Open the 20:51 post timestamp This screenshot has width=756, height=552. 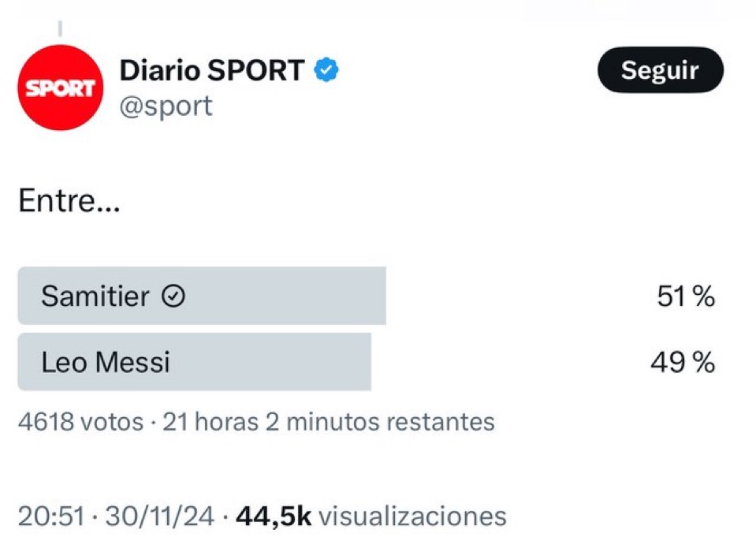(50, 517)
